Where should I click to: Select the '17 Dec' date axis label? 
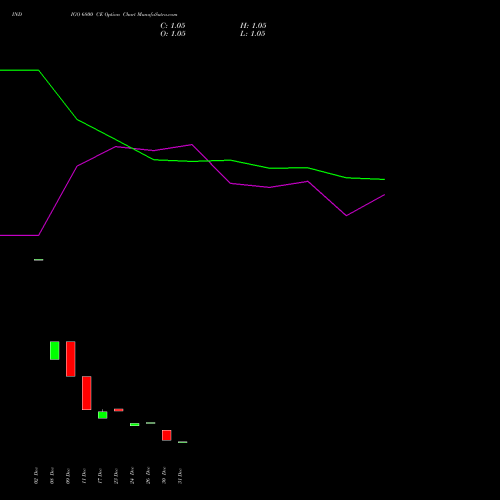coord(100,476)
